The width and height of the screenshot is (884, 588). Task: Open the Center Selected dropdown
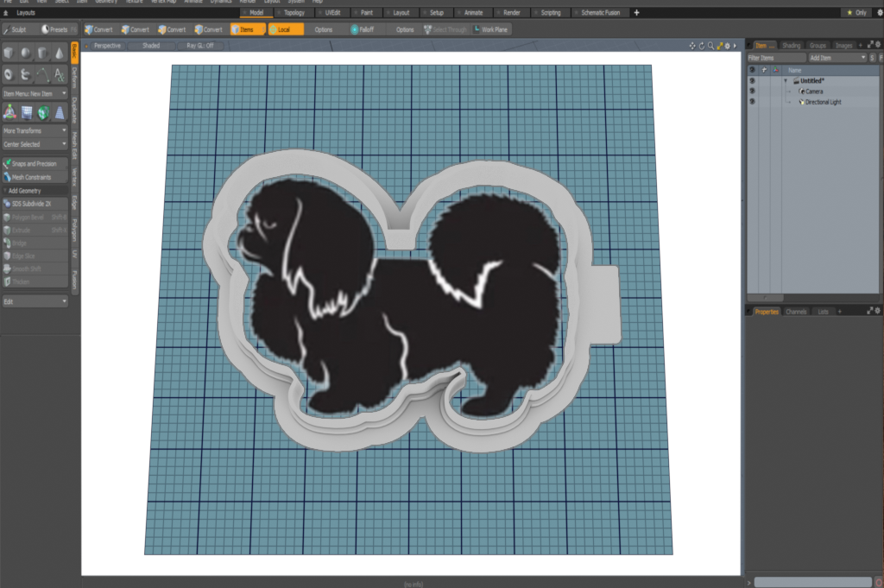pos(35,144)
